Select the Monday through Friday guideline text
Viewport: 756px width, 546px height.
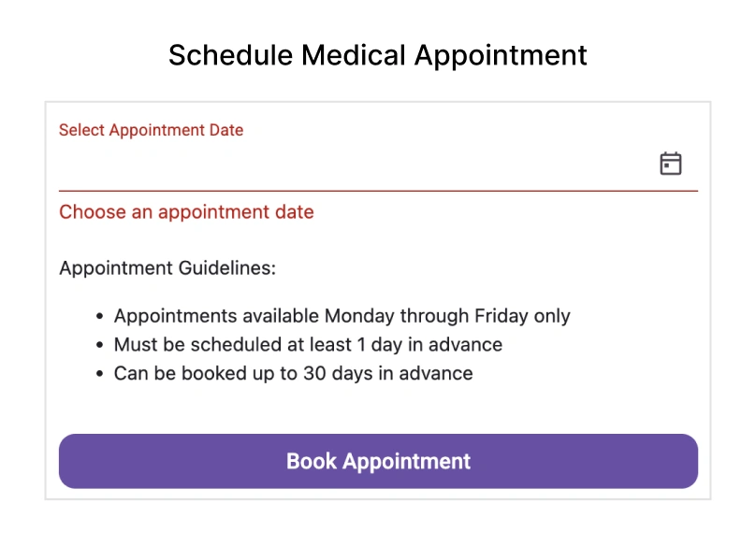click(x=342, y=316)
